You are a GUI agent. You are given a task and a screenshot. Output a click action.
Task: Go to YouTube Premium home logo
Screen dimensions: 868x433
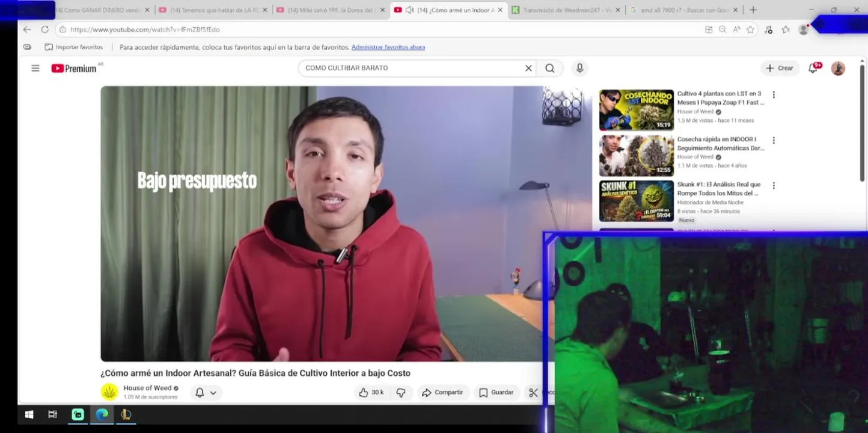[74, 69]
